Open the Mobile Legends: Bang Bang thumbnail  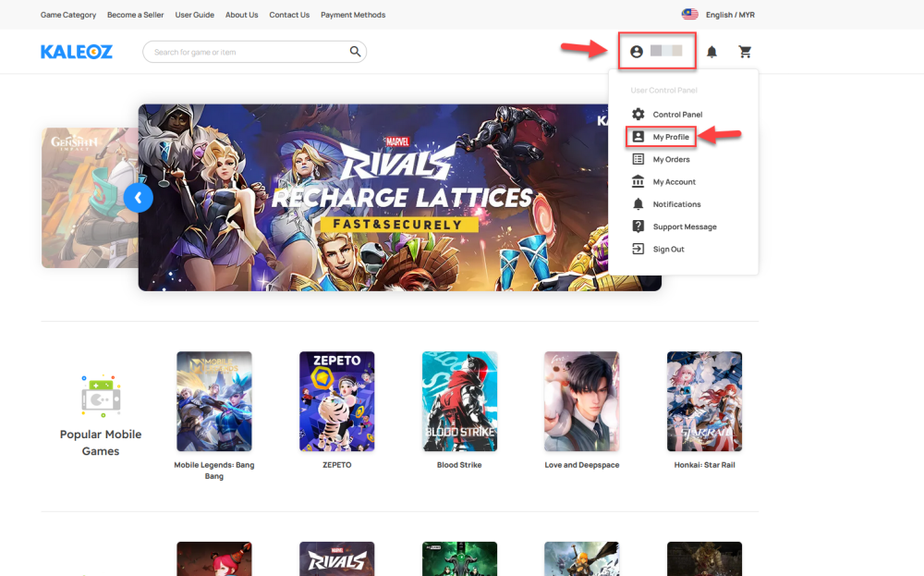tap(214, 401)
